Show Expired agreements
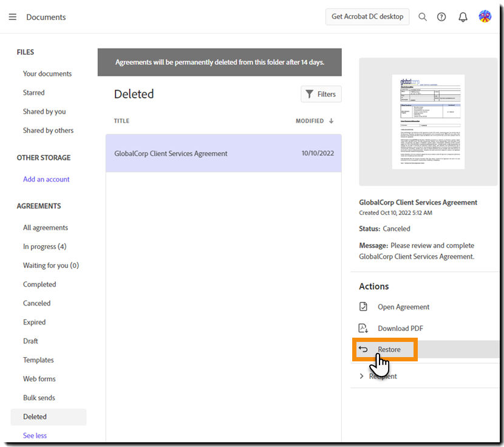The width and height of the screenshot is (504, 447). (35, 322)
